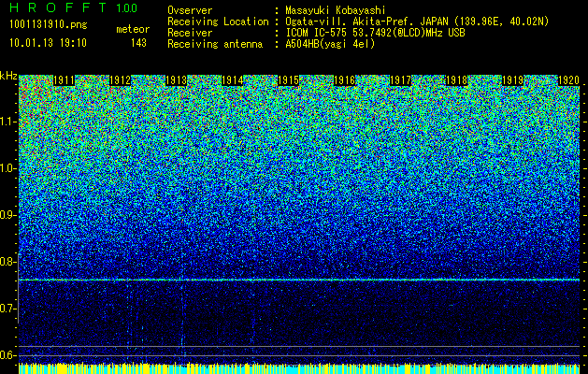Click the Receiver label
Screen dimensions: 588x374
coord(190,33)
